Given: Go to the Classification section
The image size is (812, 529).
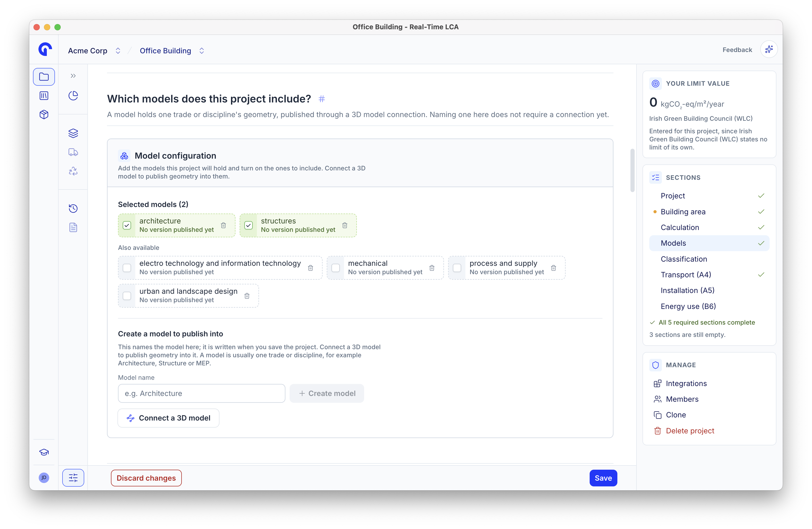Looking at the screenshot, I should 709,259.
